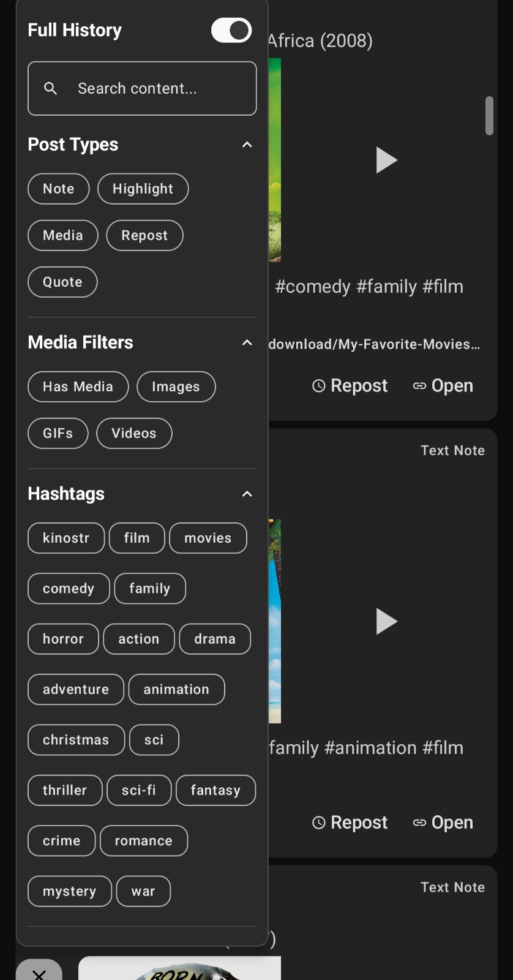Collapse the Media Filters section

(247, 342)
